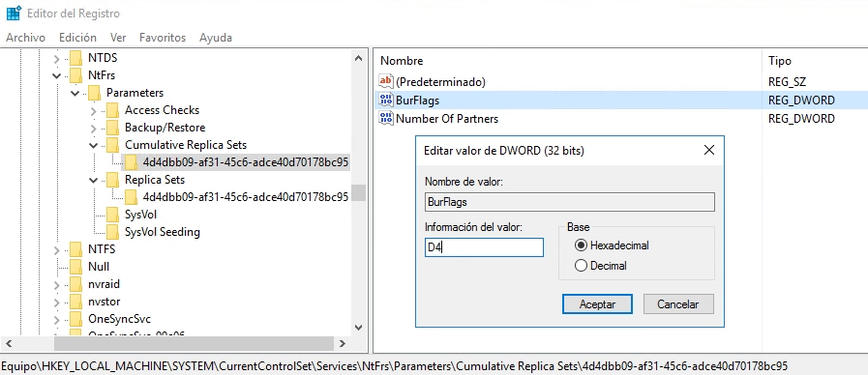Confirm the value with Aceptar
Viewport: 868px width, 375px height.
597,304
